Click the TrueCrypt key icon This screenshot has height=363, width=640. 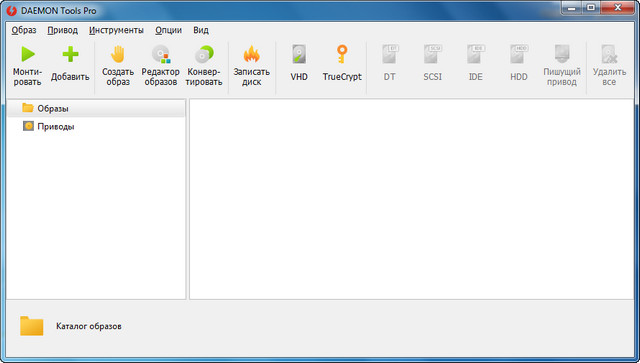(x=342, y=54)
